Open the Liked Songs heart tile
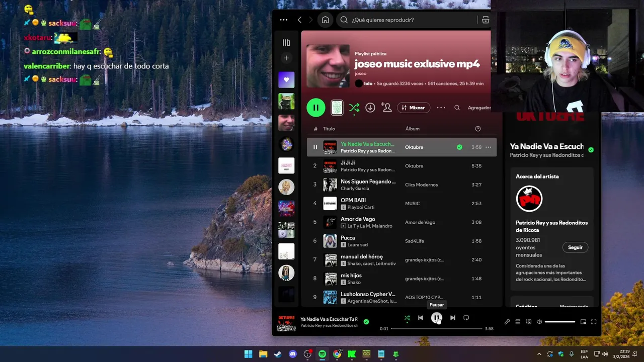Image resolution: width=644 pixels, height=362 pixels. [286, 80]
